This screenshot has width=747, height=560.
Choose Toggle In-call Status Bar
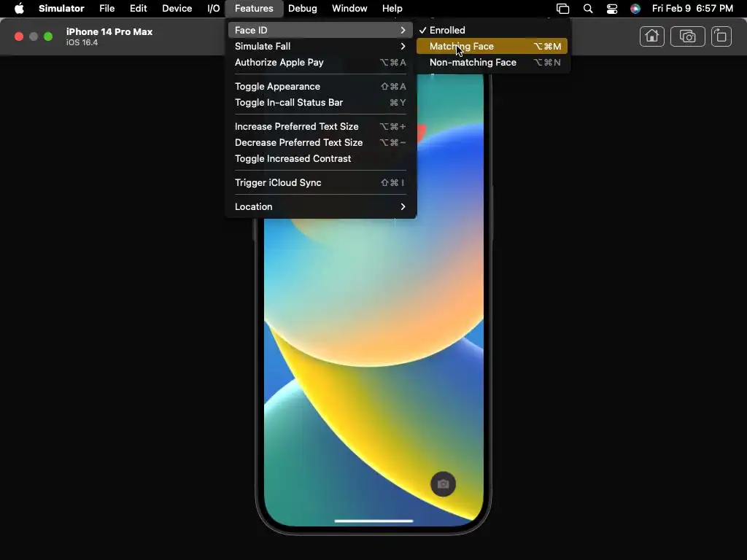coord(320,102)
